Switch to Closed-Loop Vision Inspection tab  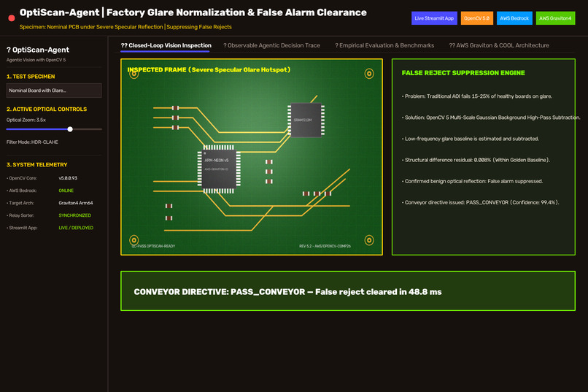pos(166,45)
